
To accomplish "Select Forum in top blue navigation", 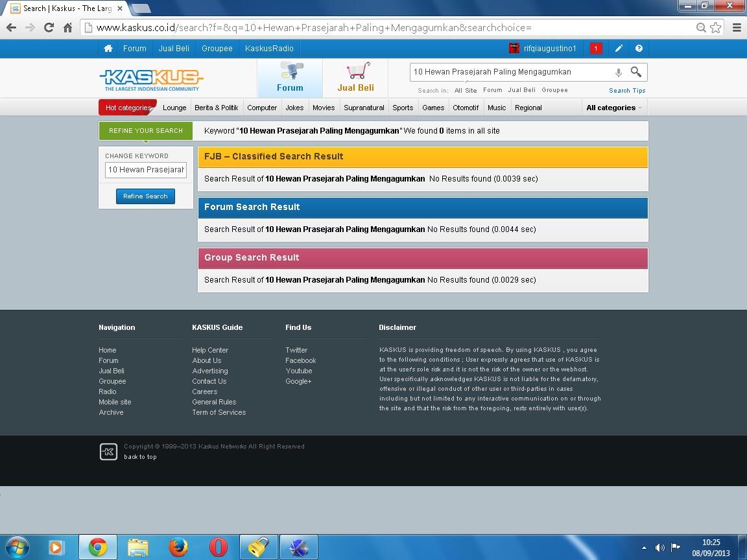I will point(134,48).
